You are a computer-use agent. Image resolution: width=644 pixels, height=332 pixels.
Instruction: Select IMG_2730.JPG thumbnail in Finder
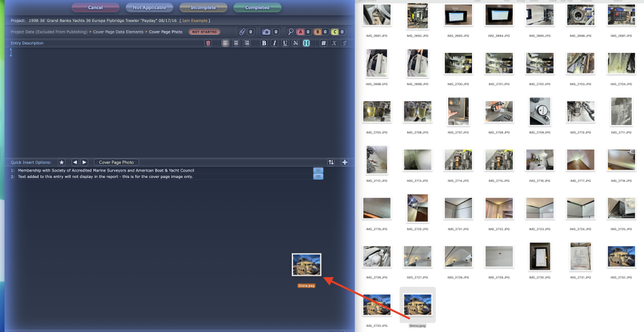(540, 257)
